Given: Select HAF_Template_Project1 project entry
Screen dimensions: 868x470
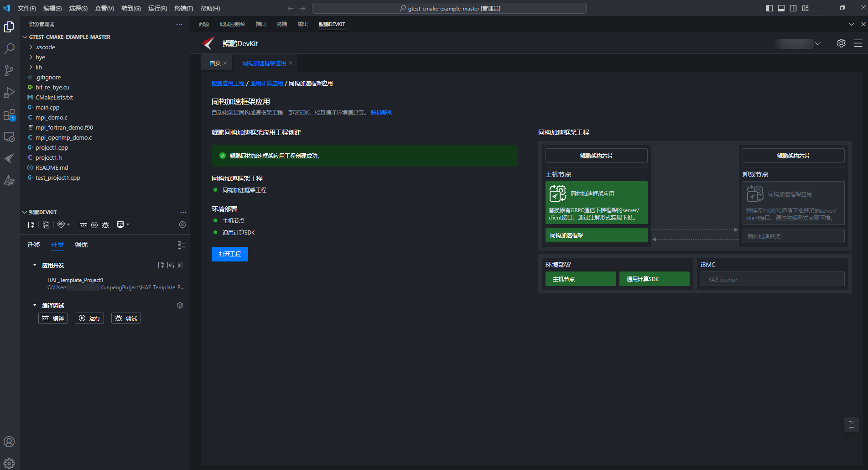Looking at the screenshot, I should point(75,280).
